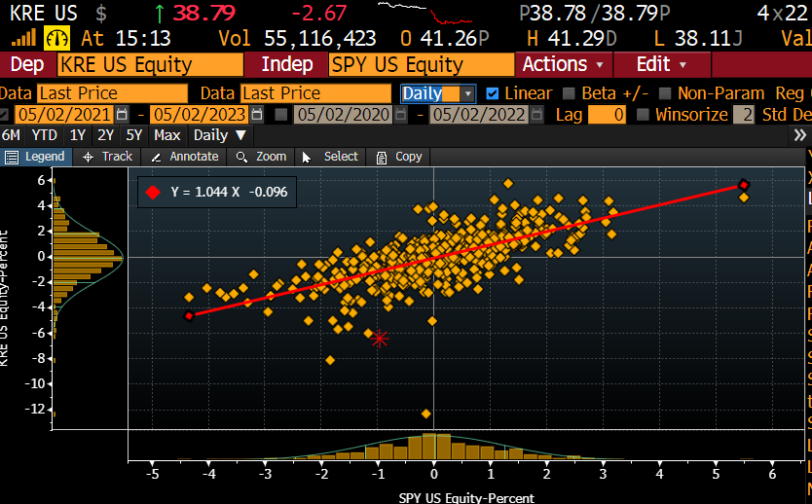Click the 05/02/2020 comparison date field

(x=344, y=115)
